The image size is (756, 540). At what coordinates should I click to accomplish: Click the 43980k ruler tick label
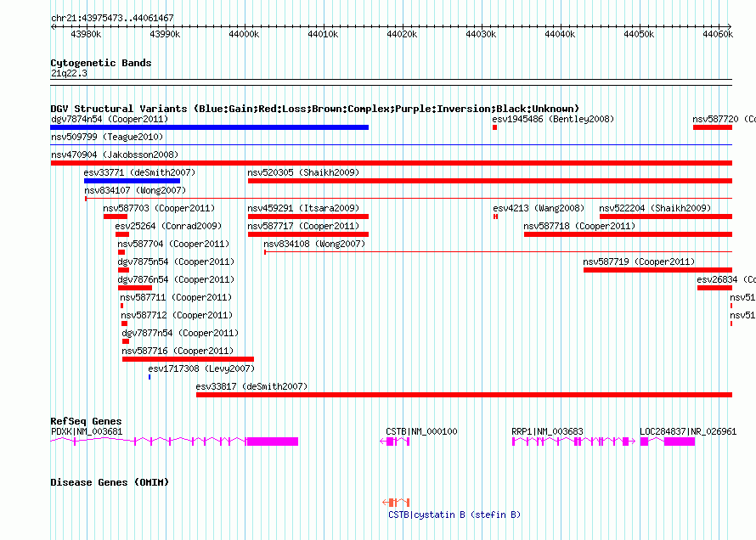86,34
